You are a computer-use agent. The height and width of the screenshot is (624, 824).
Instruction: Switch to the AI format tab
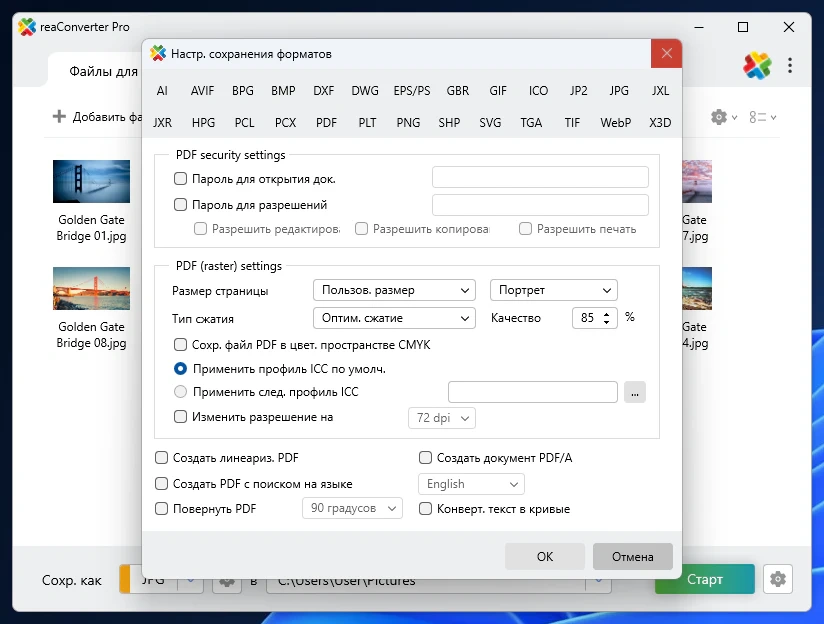click(162, 91)
